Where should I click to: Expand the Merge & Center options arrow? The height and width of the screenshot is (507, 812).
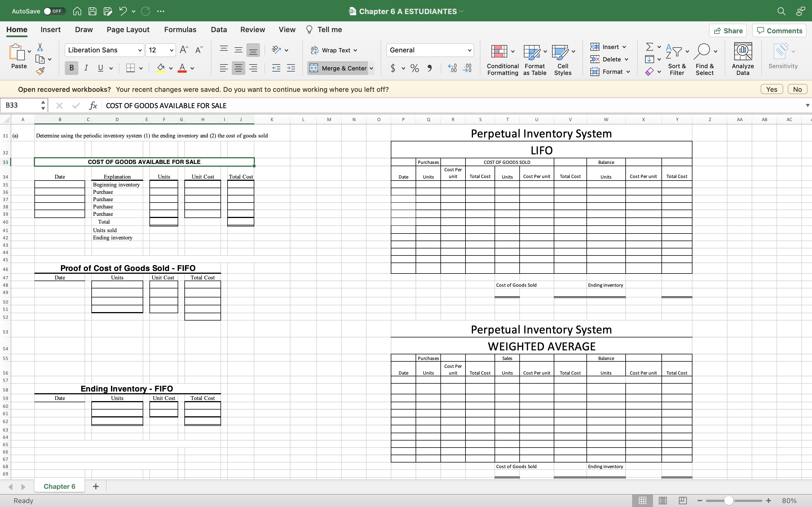(371, 68)
